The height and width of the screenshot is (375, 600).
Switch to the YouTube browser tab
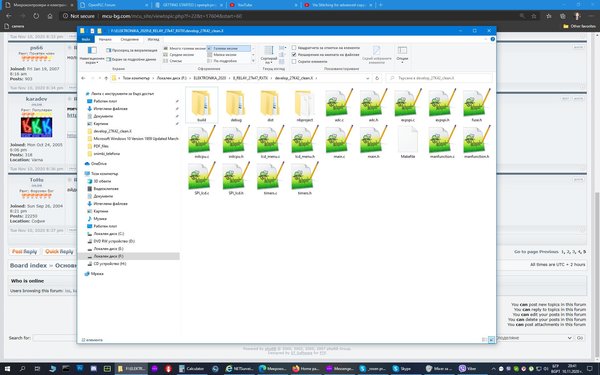tap(264, 5)
